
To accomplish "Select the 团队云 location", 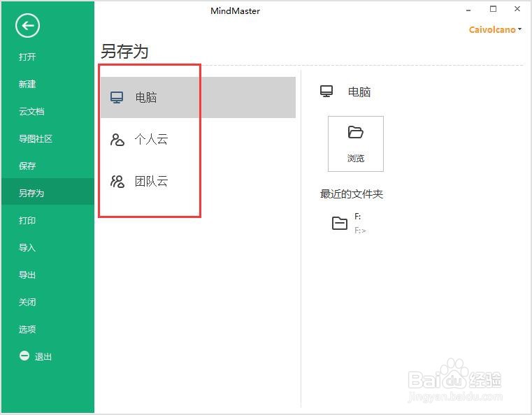I will [x=151, y=182].
